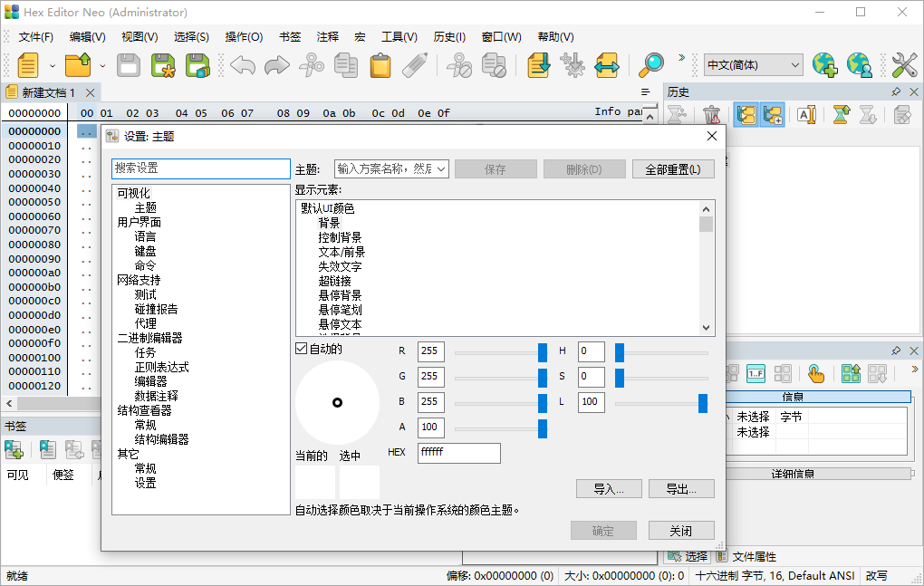Click inside the HEX ffffff input field

coord(458,453)
